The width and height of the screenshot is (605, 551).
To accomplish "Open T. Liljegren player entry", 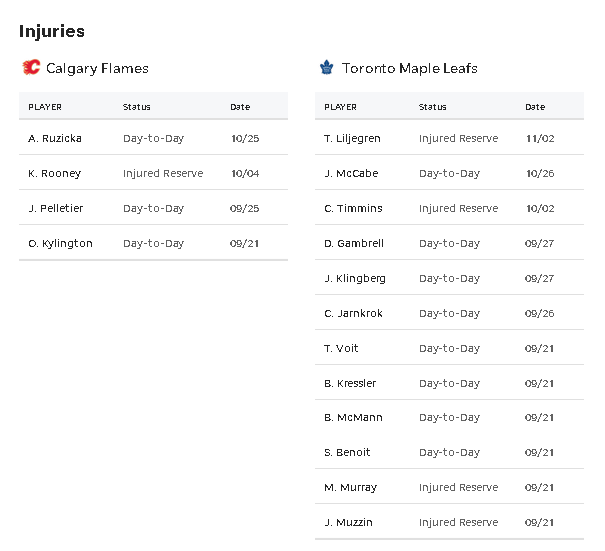I will click(352, 139).
